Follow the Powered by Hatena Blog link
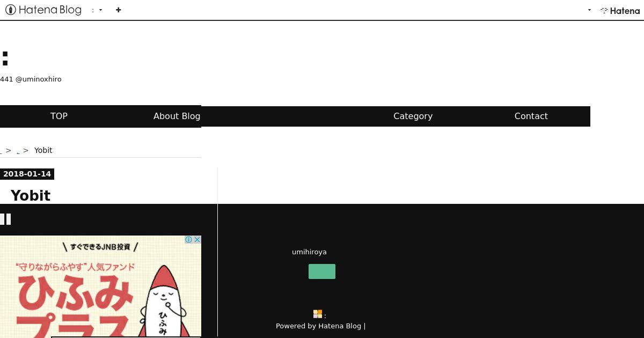Image resolution: width=644 pixels, height=338 pixels. point(318,326)
